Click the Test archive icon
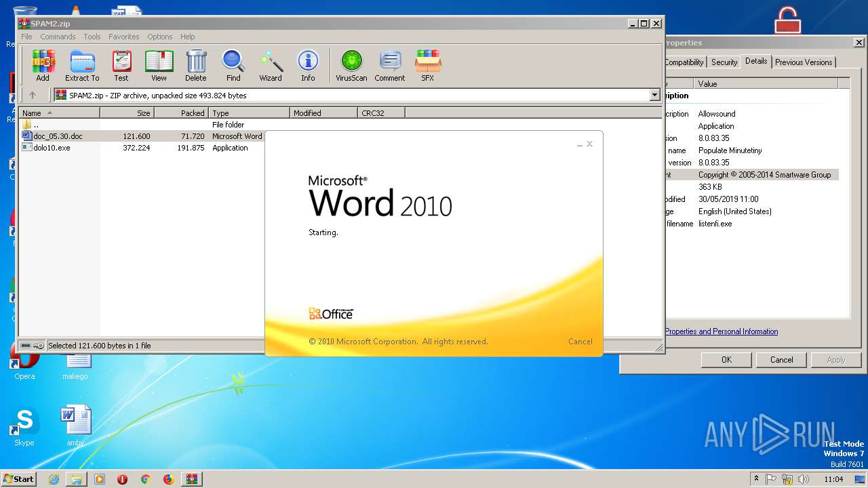 click(121, 66)
